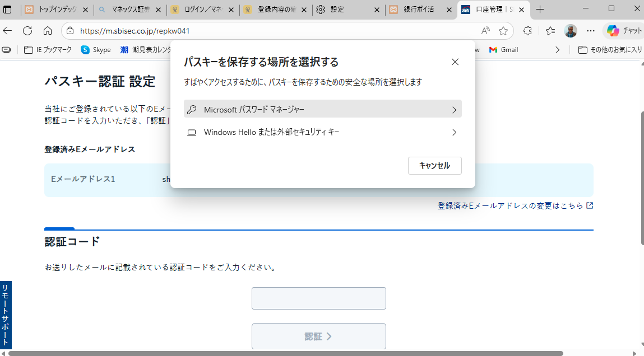644x356 pixels.
Task: Expand the bookmarks bar overflow chevron
Action: (557, 50)
